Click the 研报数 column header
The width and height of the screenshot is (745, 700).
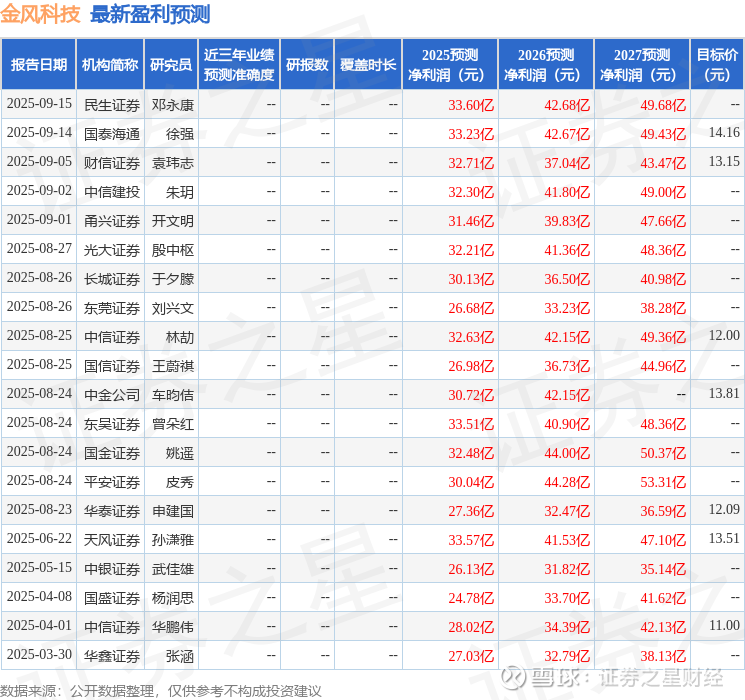click(x=307, y=65)
